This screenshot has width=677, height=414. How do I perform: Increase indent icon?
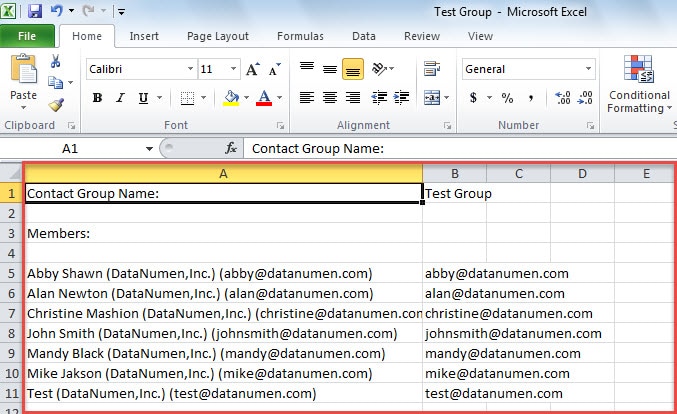tap(402, 98)
